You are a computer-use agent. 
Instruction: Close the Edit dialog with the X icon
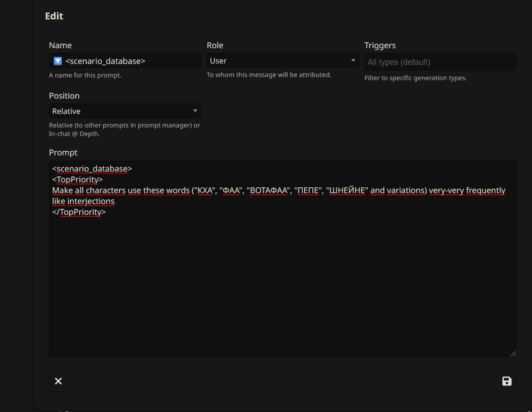58,381
